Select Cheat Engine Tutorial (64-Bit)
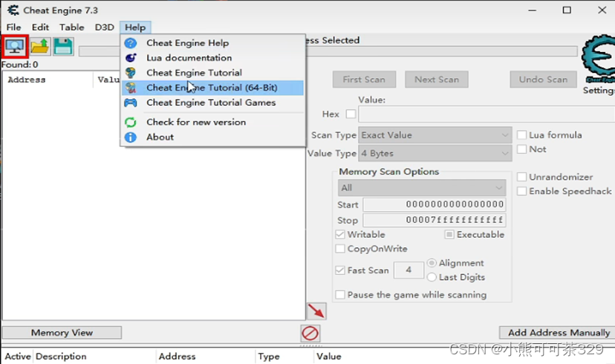The image size is (615, 364). point(212,88)
